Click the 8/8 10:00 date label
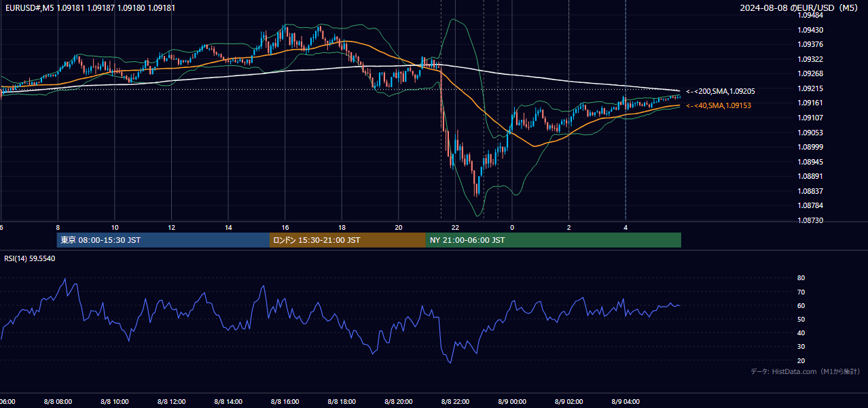This screenshot has width=868, height=408. [115, 402]
